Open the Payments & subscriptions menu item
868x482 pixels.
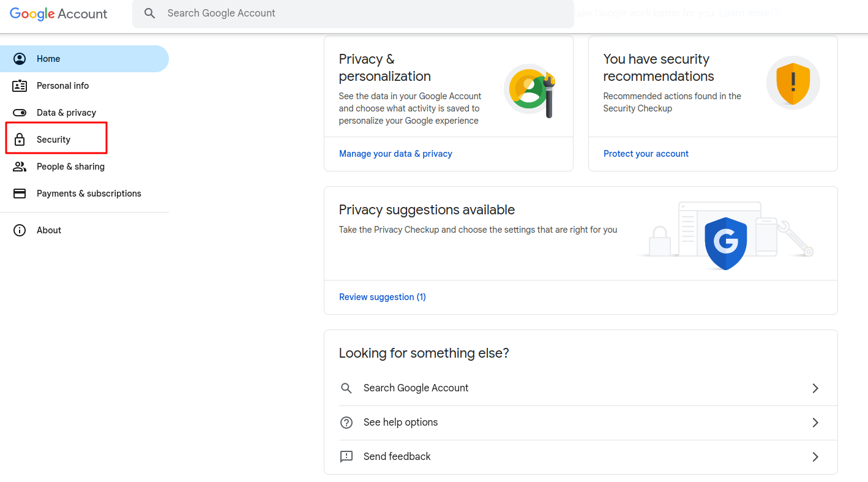[x=89, y=194]
